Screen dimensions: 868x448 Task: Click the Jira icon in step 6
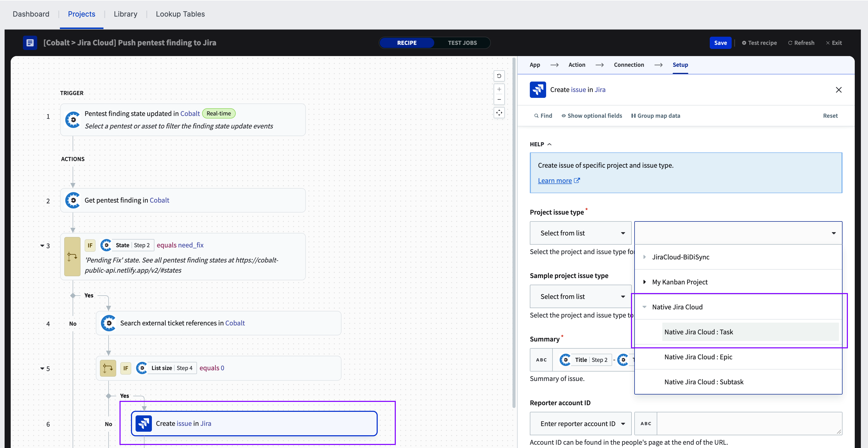click(143, 424)
